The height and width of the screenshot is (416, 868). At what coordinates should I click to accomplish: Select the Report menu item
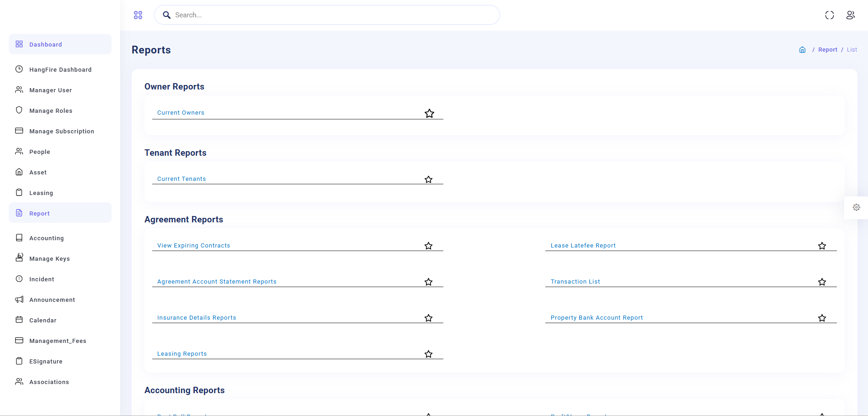click(x=60, y=213)
